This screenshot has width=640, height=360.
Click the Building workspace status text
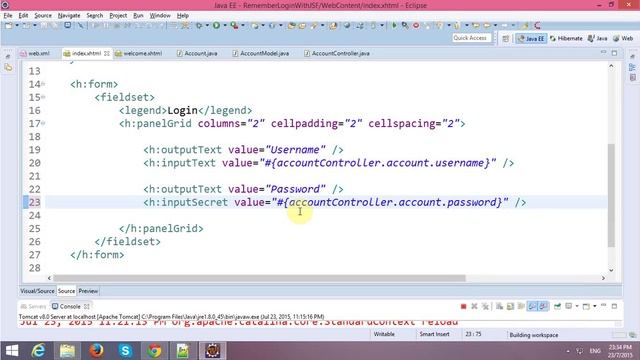point(533,335)
